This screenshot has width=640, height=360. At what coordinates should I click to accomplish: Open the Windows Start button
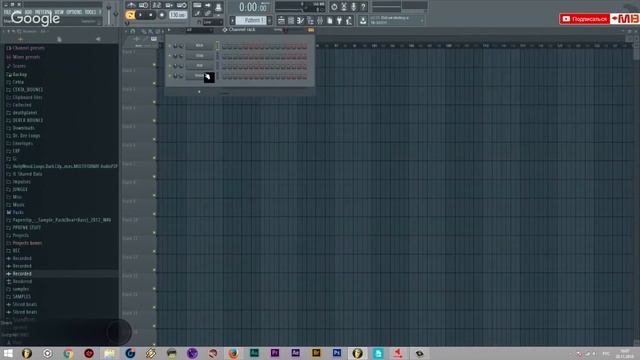coord(8,353)
